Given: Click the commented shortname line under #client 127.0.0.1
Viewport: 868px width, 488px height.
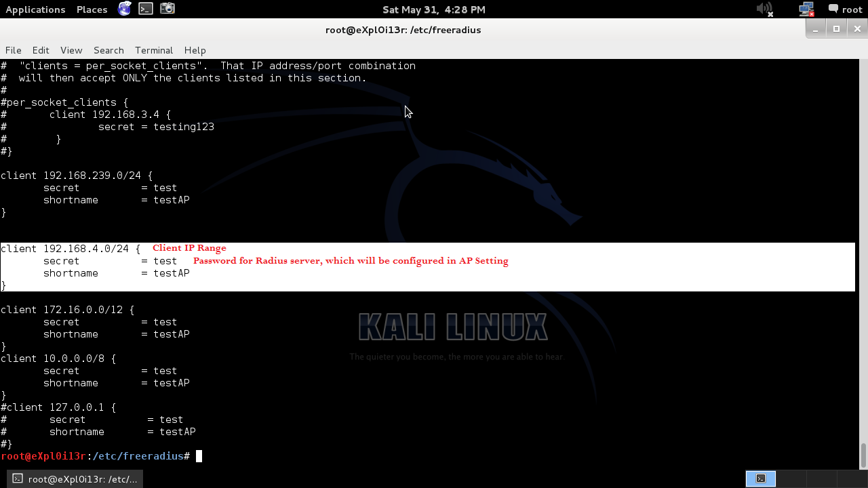Looking at the screenshot, I should [x=98, y=432].
